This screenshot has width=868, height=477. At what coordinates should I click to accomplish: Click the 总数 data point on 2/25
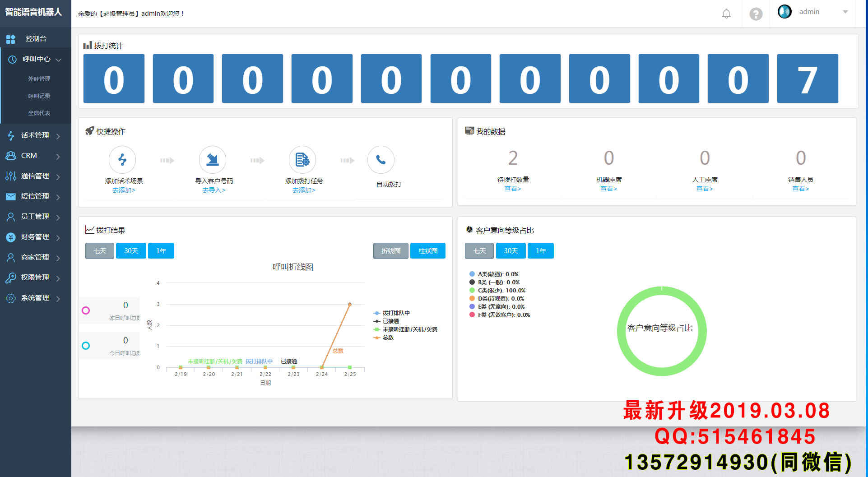350,304
